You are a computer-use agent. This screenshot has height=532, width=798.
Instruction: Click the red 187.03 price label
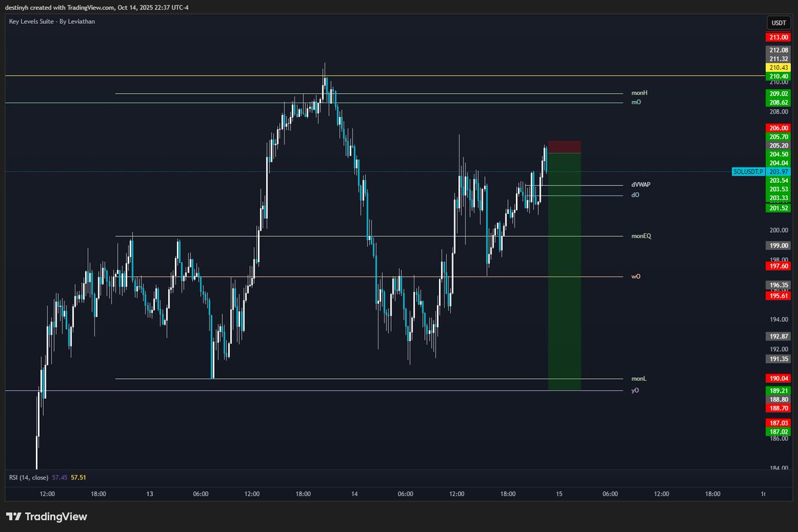pyautogui.click(x=777, y=422)
